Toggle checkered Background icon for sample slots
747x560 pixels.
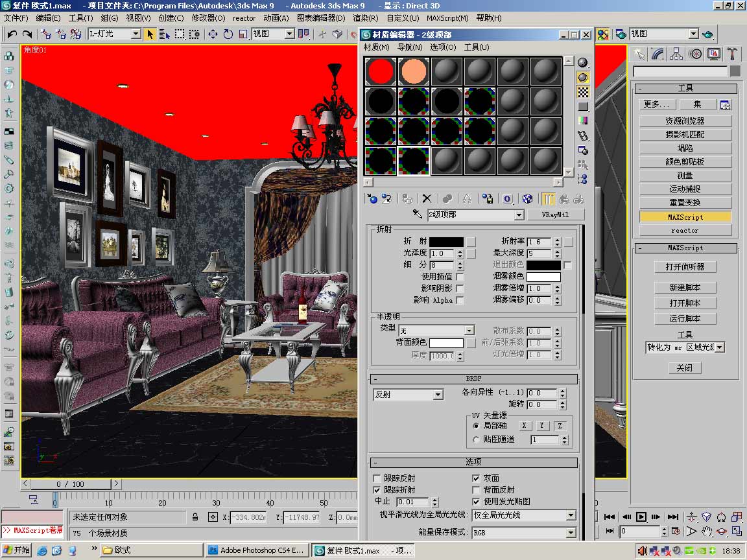(583, 92)
